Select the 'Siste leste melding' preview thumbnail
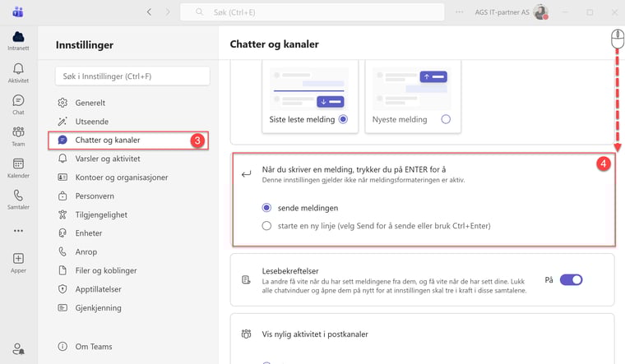The height and width of the screenshot is (364, 625). pyautogui.click(x=308, y=90)
